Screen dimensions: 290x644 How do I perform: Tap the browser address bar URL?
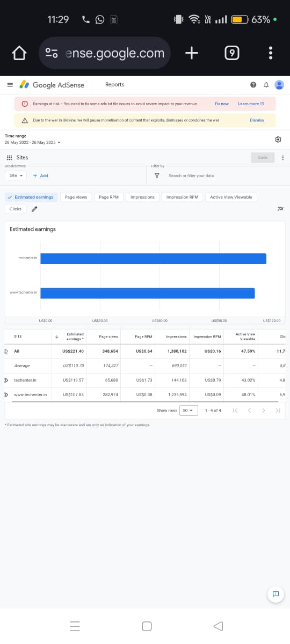pyautogui.click(x=114, y=53)
